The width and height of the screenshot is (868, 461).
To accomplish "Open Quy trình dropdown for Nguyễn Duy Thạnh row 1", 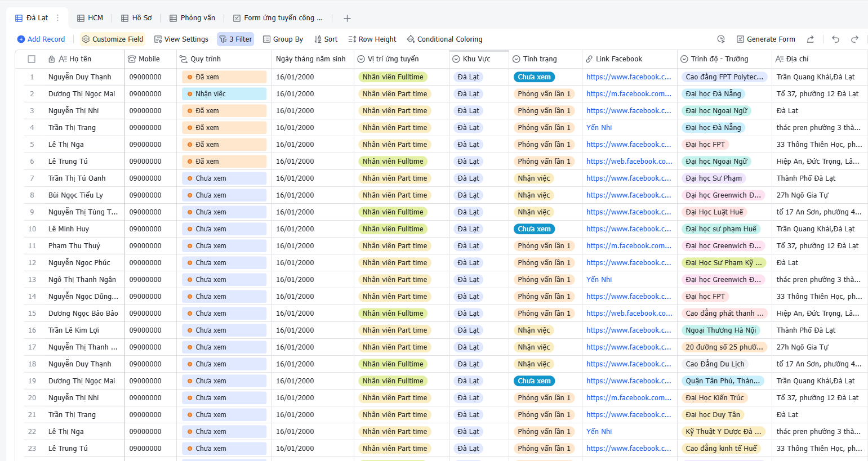I will coord(224,77).
